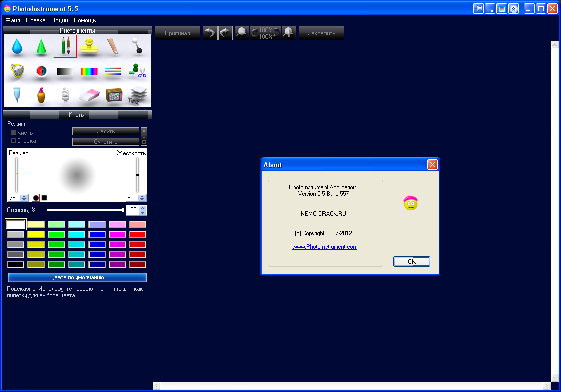Enable the Стерка mode checkbox
The height and width of the screenshot is (392, 561).
click(14, 140)
